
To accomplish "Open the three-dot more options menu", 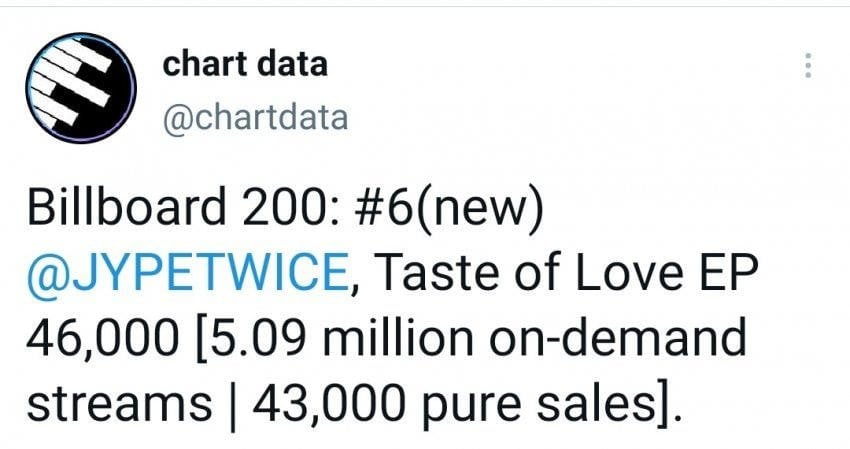I will pyautogui.click(x=807, y=66).
